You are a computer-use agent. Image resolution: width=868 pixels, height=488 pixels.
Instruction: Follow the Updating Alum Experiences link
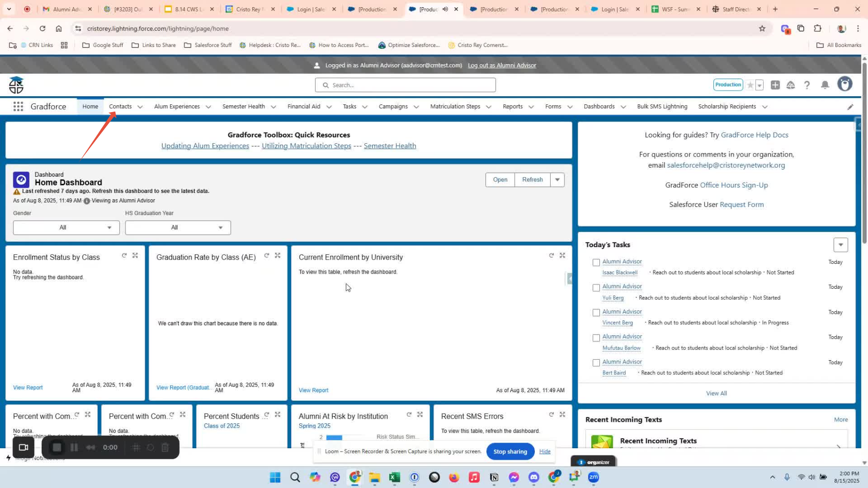(x=205, y=146)
